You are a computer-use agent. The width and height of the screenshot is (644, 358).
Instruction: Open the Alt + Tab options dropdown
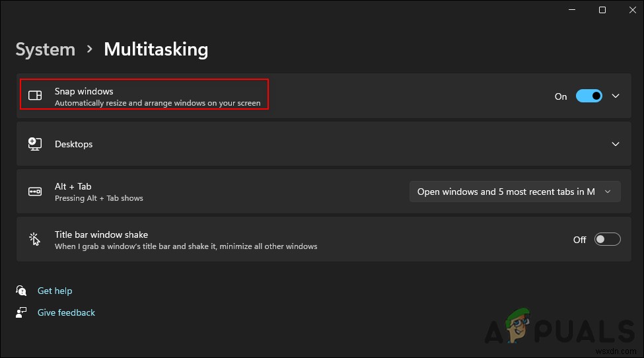point(515,192)
